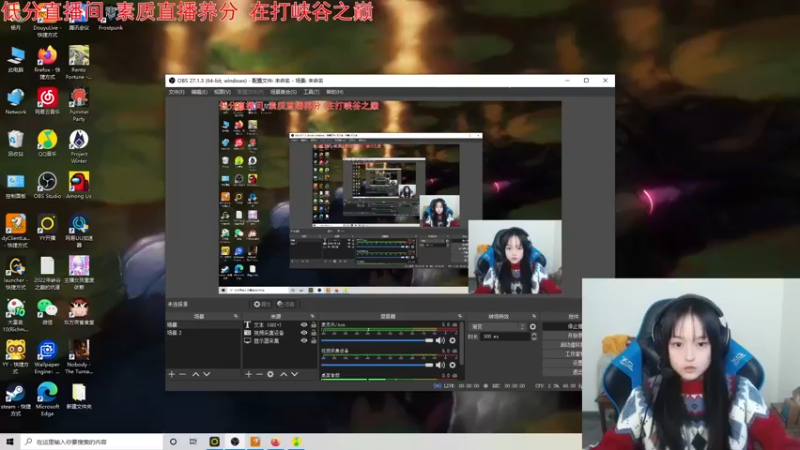Click the transition duration 300 ms field
This screenshot has width=800, height=450.
pyautogui.click(x=505, y=337)
